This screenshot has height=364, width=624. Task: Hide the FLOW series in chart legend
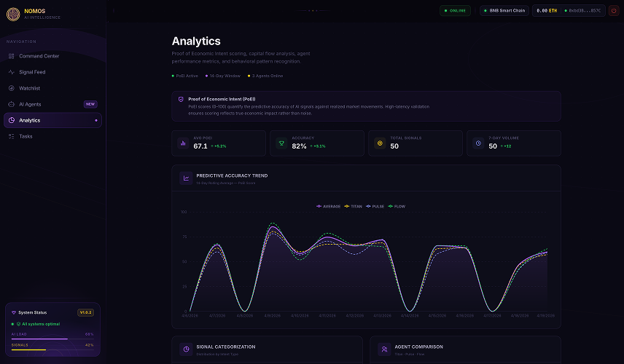(x=396, y=206)
